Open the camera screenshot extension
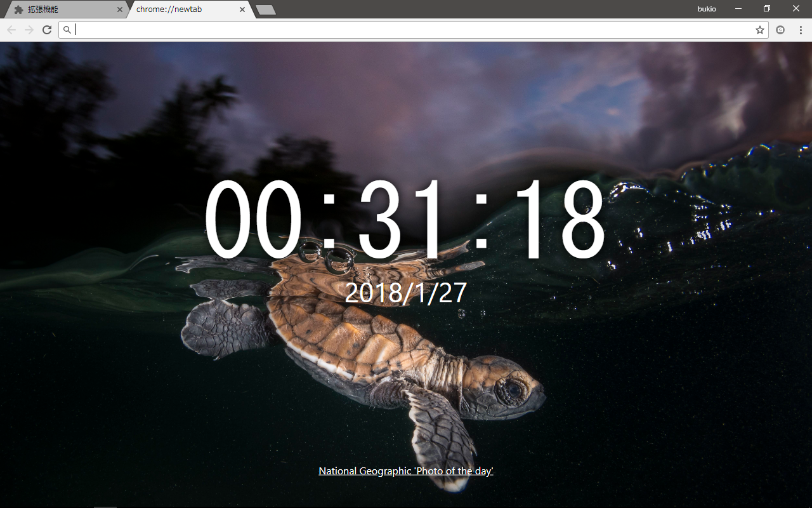The image size is (812, 508). (780, 29)
